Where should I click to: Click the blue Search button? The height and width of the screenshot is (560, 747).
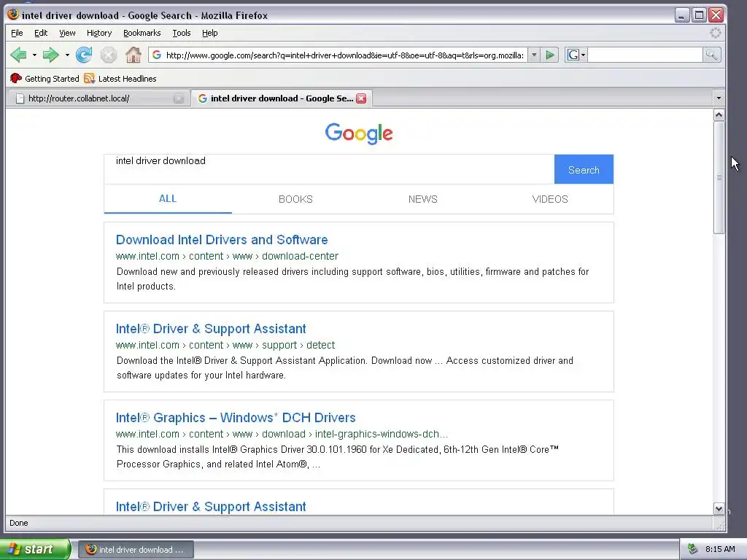[x=584, y=169]
